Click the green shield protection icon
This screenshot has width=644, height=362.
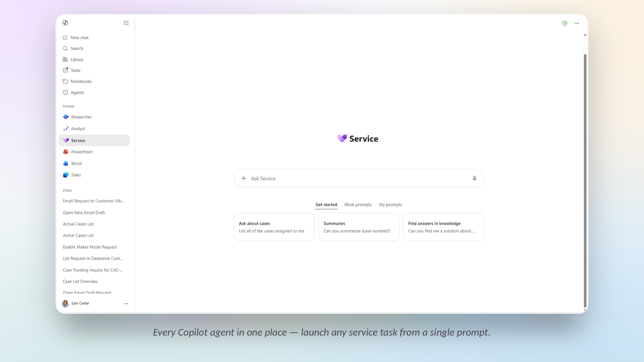click(565, 23)
